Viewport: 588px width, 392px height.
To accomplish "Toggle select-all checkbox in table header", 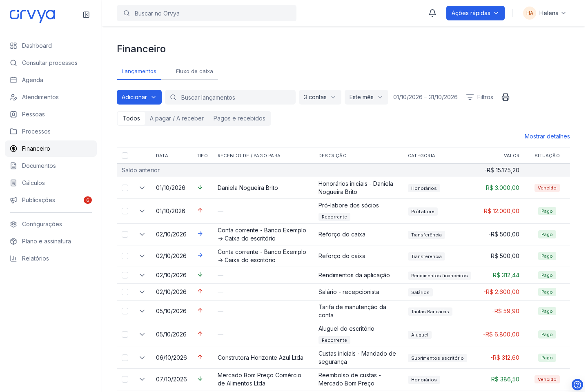I will pos(125,156).
